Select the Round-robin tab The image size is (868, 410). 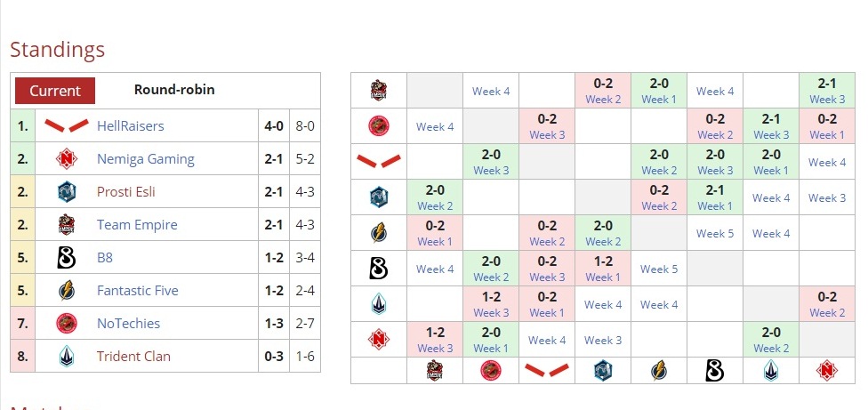(x=174, y=90)
